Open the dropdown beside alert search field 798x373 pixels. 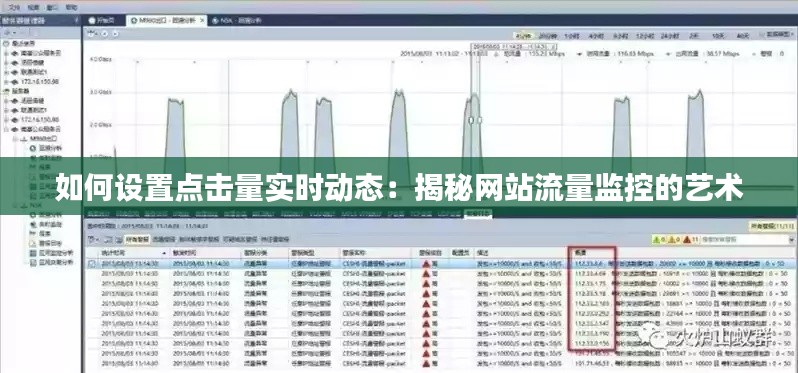[791, 239]
